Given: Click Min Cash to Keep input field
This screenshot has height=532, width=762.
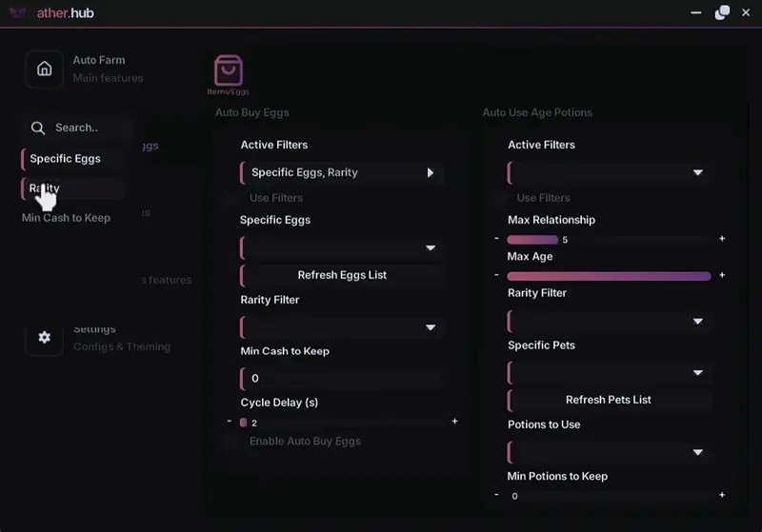Looking at the screenshot, I should pyautogui.click(x=342, y=379).
